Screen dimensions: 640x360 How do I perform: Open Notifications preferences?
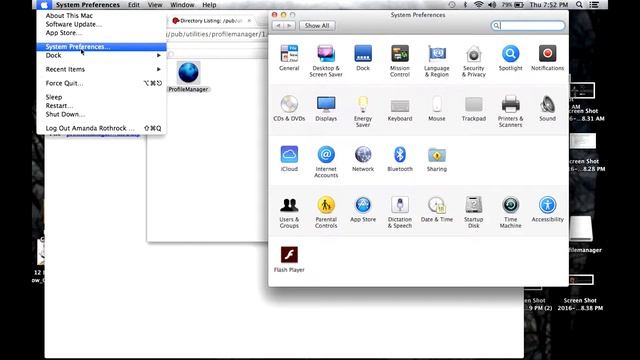pyautogui.click(x=547, y=58)
